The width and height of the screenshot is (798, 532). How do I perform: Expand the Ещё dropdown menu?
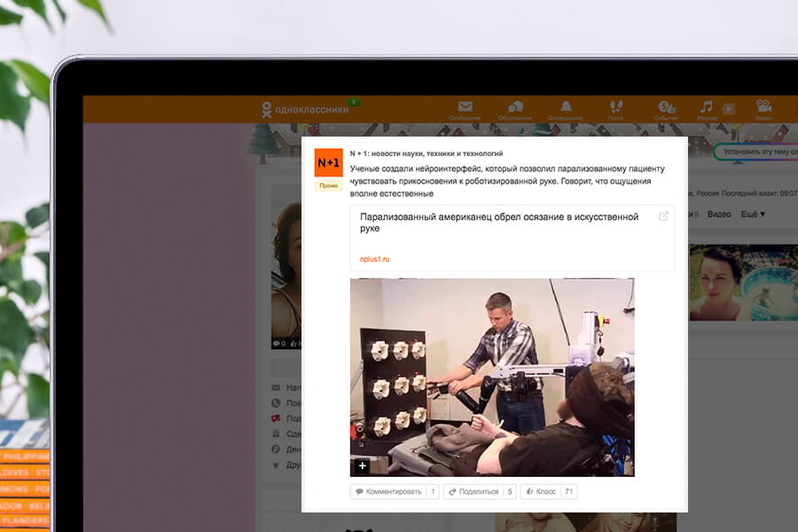click(753, 215)
